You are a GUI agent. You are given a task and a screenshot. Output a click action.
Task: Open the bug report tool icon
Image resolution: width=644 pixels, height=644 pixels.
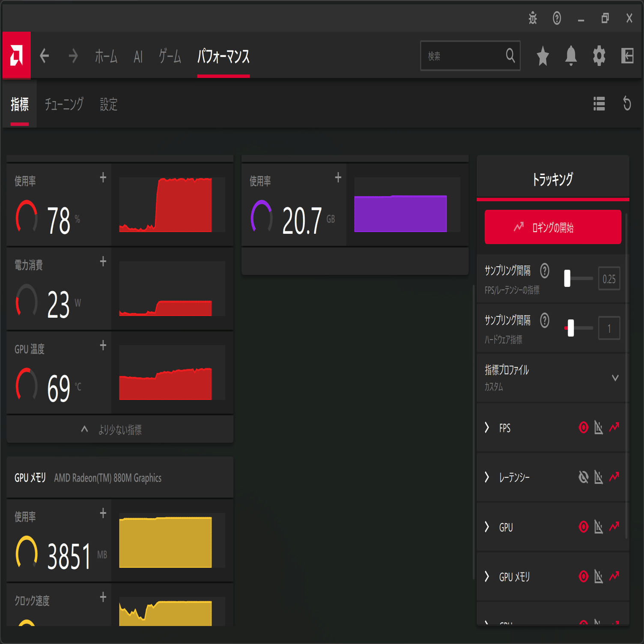(533, 18)
